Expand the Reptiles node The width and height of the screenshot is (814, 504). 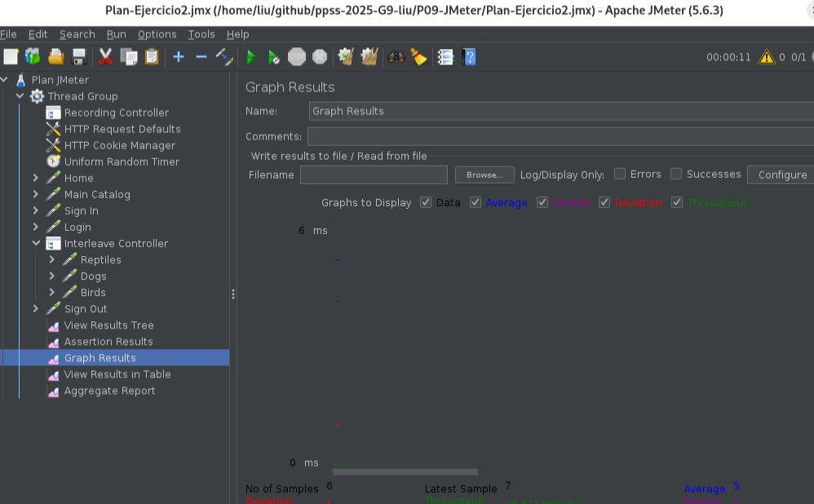52,259
